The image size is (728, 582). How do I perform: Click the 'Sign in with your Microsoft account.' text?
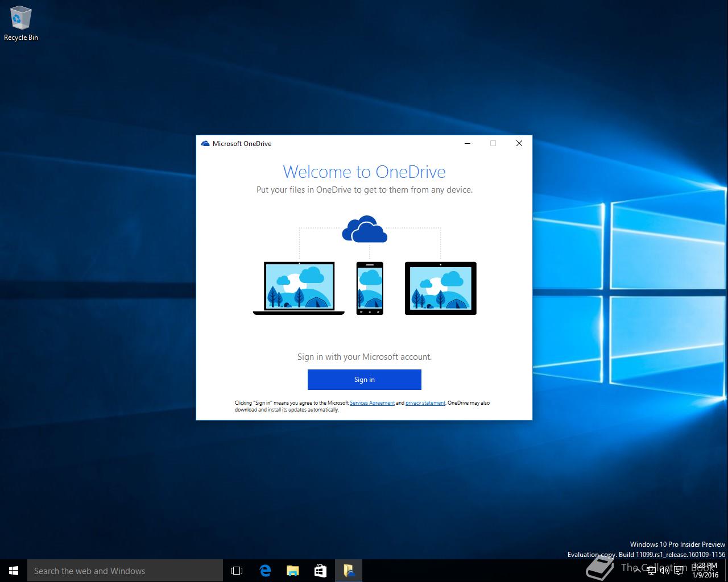point(365,357)
